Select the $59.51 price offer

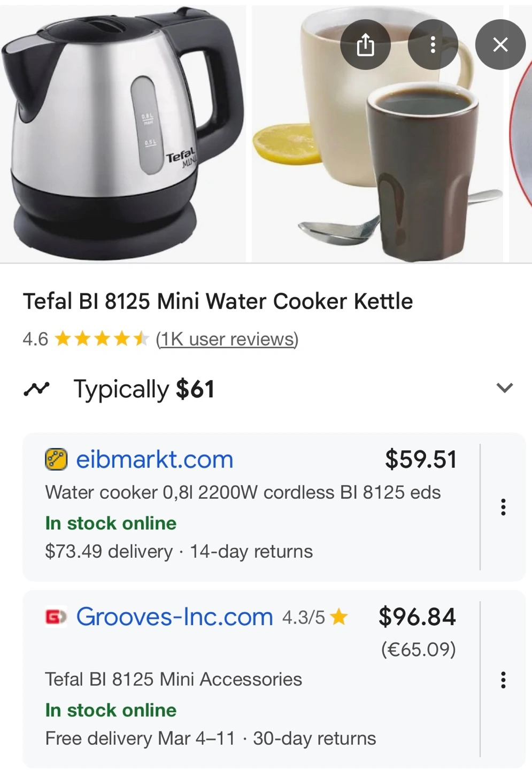click(420, 460)
